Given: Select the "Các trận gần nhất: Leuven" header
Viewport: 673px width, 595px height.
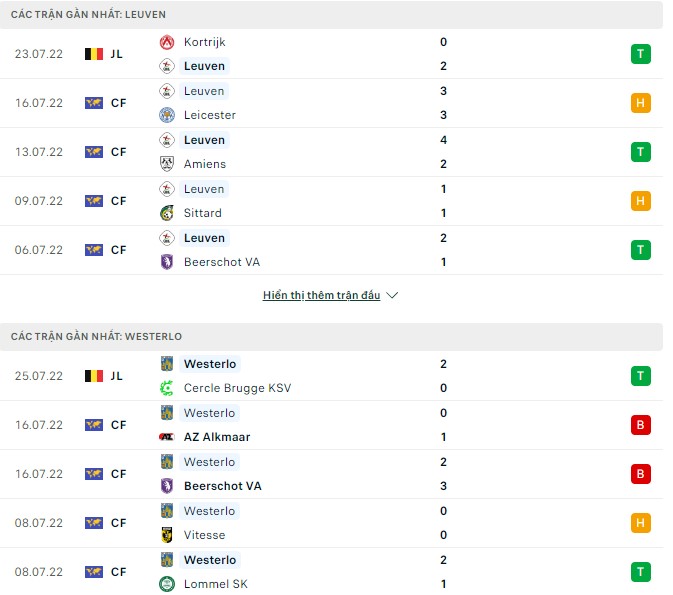Looking at the screenshot, I should coord(89,15).
